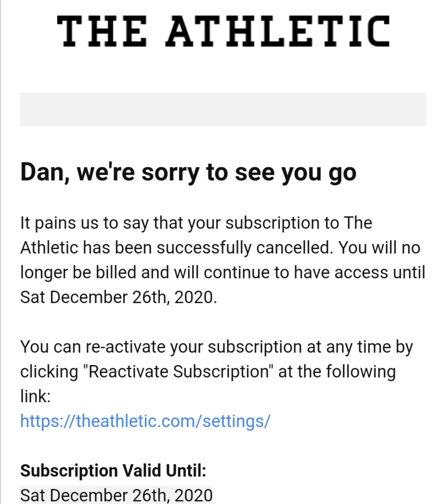The image size is (446, 504).
Task: Select the "Subscription Valid Until:" label
Action: click(x=113, y=471)
